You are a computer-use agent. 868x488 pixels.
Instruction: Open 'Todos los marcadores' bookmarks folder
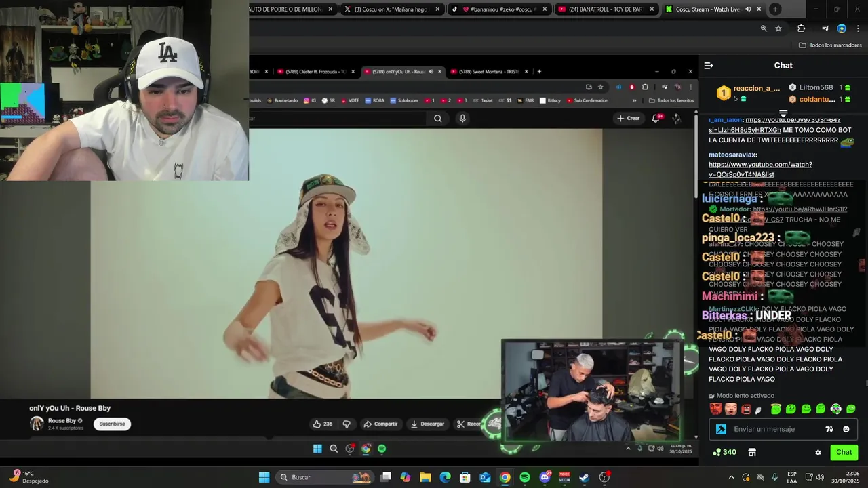(830, 45)
